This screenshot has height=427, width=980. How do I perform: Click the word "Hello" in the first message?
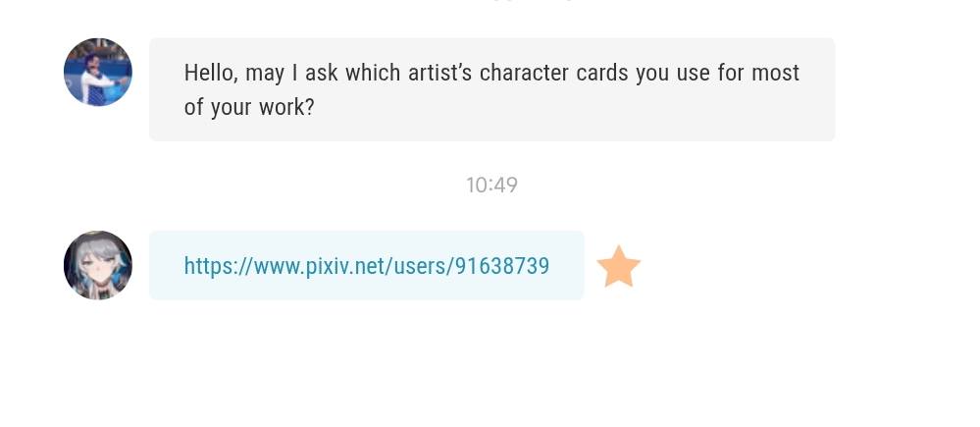(x=210, y=74)
